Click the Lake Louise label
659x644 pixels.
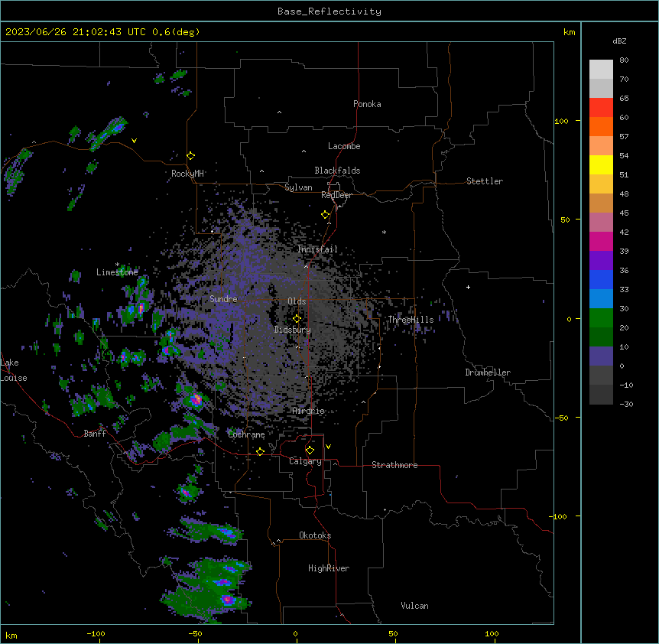(x=14, y=370)
